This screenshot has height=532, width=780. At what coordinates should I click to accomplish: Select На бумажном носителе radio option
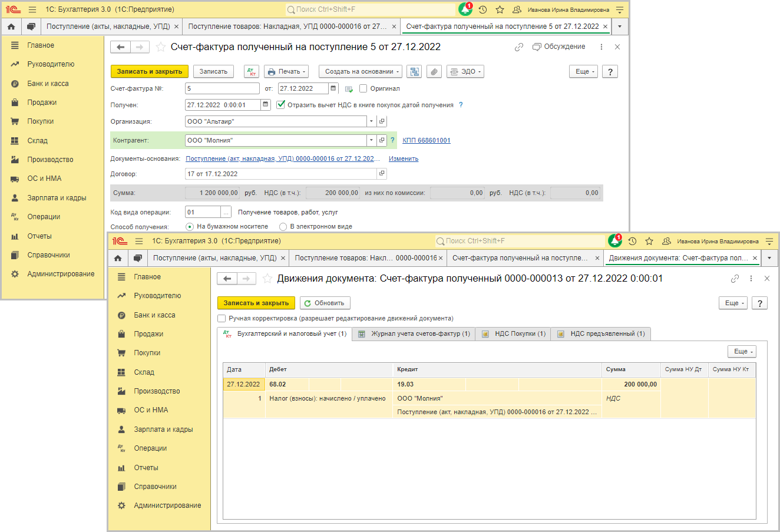pyautogui.click(x=190, y=226)
